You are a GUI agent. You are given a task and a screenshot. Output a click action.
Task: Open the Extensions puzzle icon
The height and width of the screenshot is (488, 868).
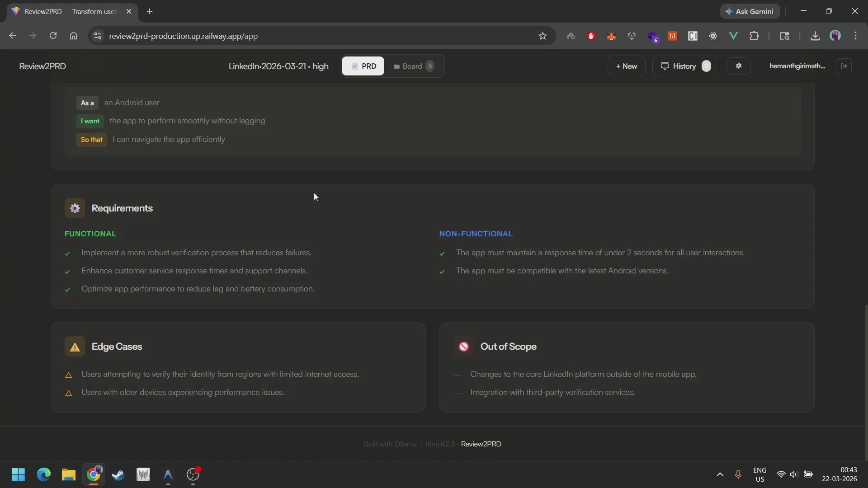coord(754,36)
